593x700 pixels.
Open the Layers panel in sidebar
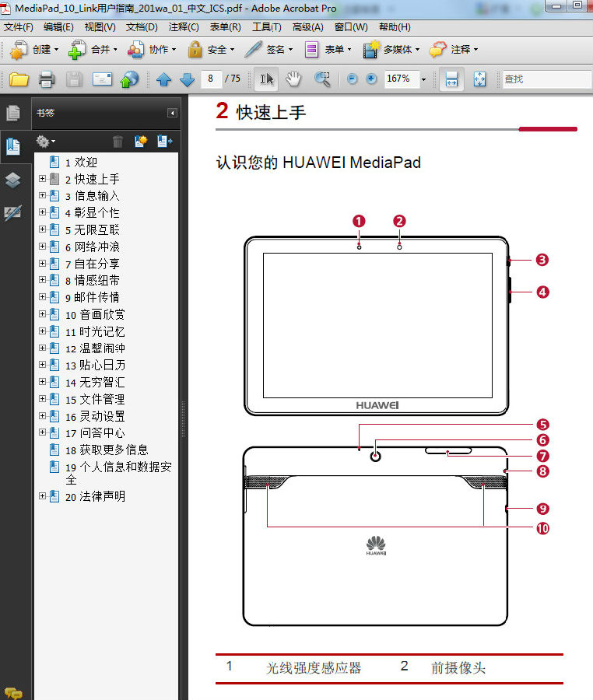tap(13, 180)
